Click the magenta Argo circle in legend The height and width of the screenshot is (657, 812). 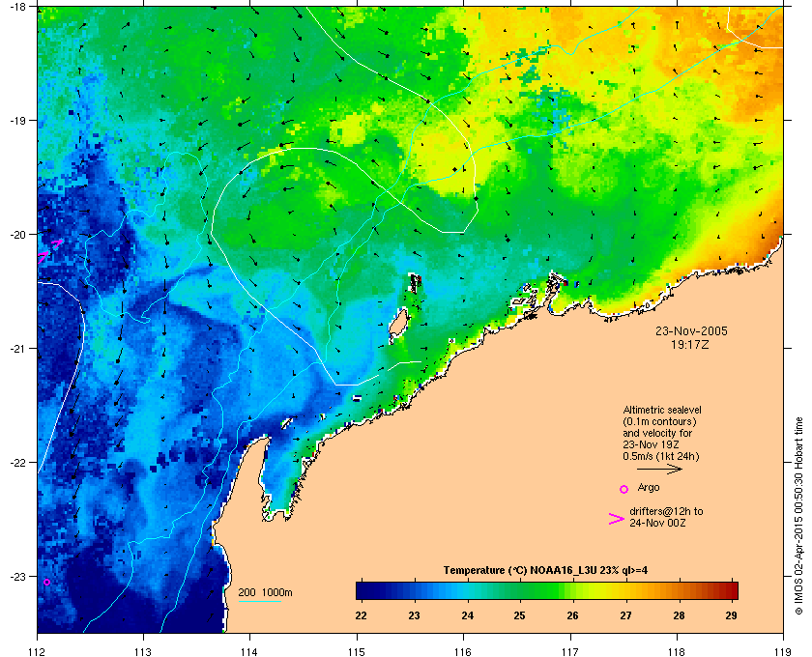[x=624, y=489]
